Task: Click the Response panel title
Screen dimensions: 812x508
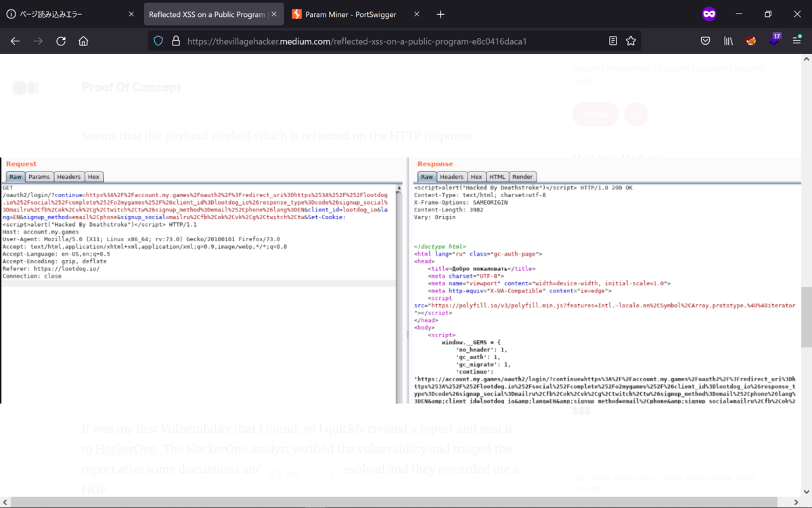Action: pyautogui.click(x=435, y=164)
